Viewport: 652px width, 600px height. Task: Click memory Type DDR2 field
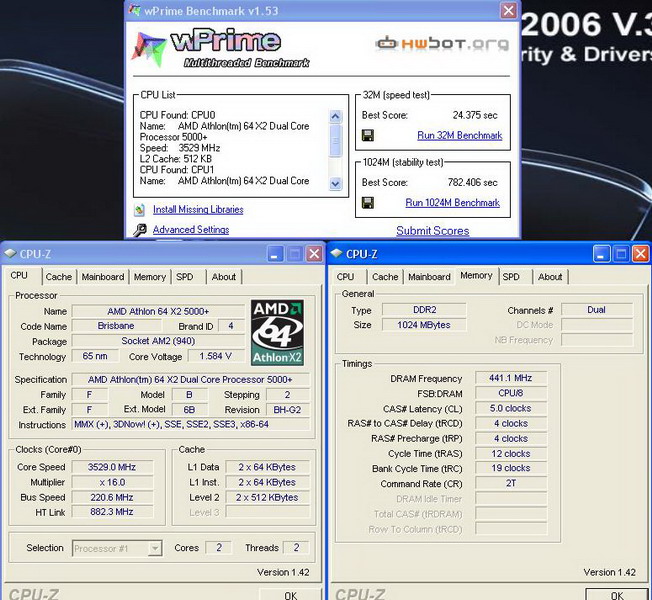coord(424,310)
